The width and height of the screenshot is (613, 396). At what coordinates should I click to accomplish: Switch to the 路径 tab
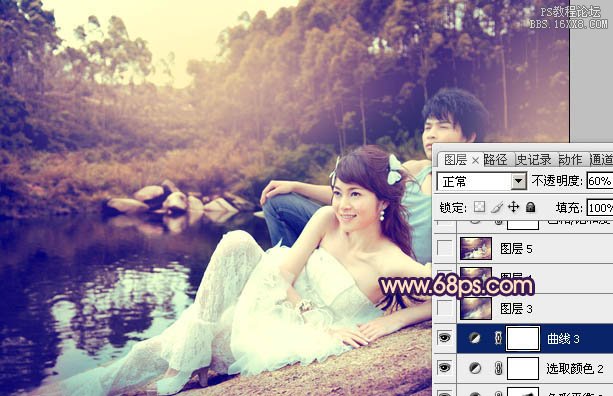[x=496, y=159]
